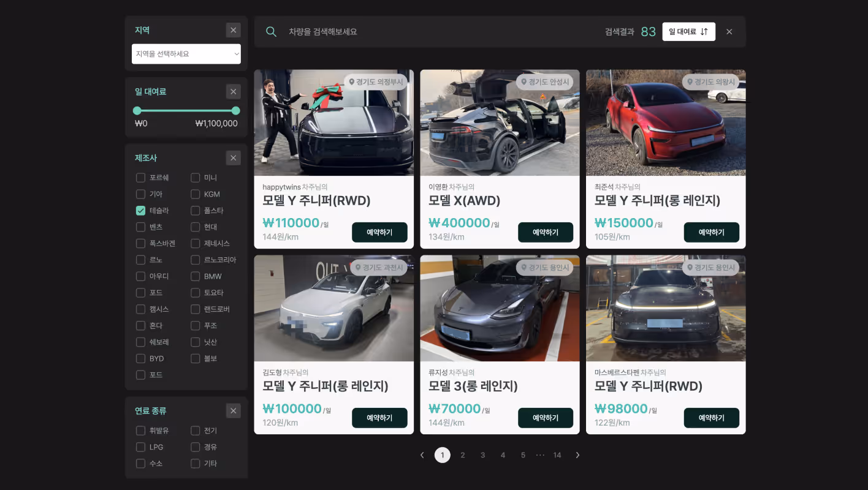Screen dimensions: 868x490
Task: Enable the 전기 fuel type checkbox
Action: 195,431
